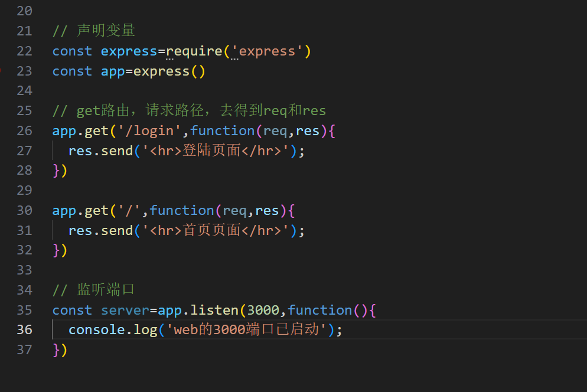
Task: Click line number 23 next to breakpoint
Action: click(24, 71)
